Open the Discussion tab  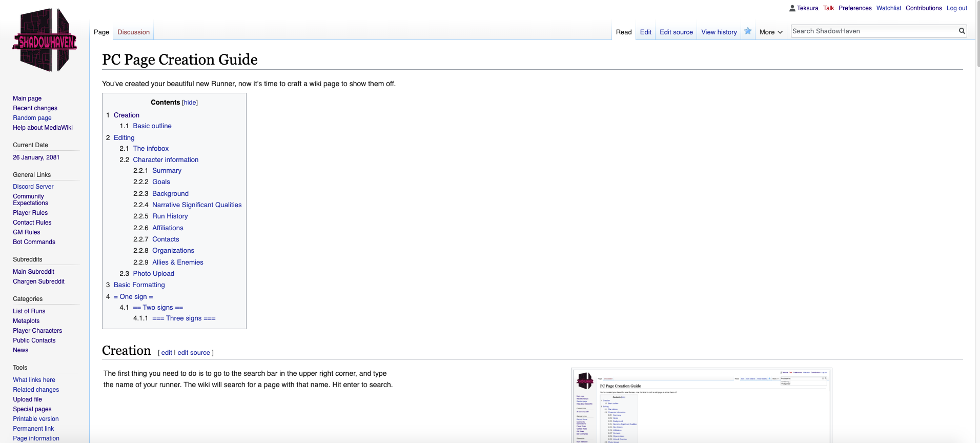133,32
